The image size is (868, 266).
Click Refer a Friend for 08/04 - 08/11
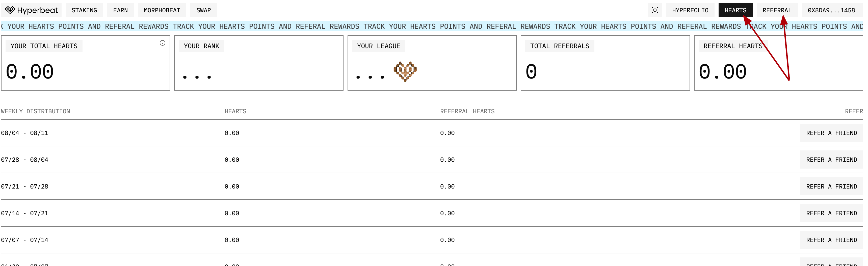point(831,133)
